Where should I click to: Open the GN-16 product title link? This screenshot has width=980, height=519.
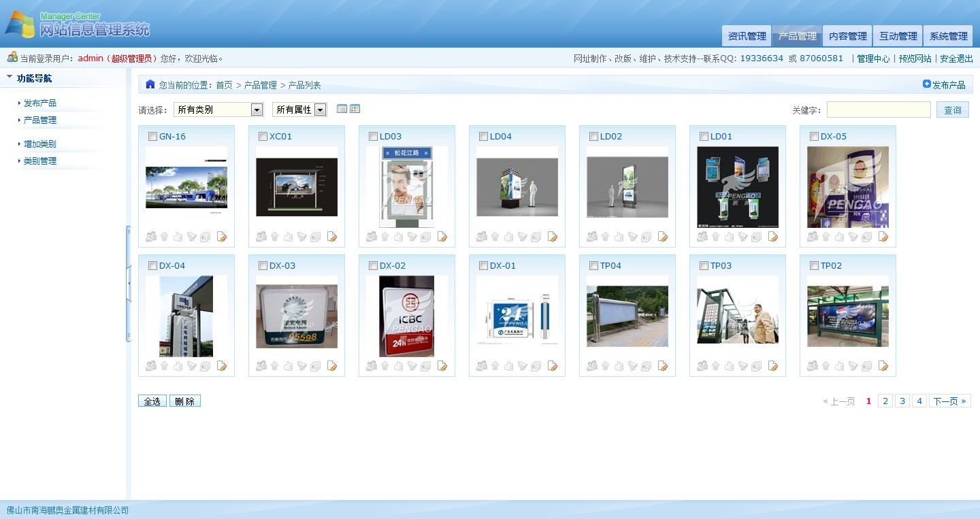[x=172, y=136]
